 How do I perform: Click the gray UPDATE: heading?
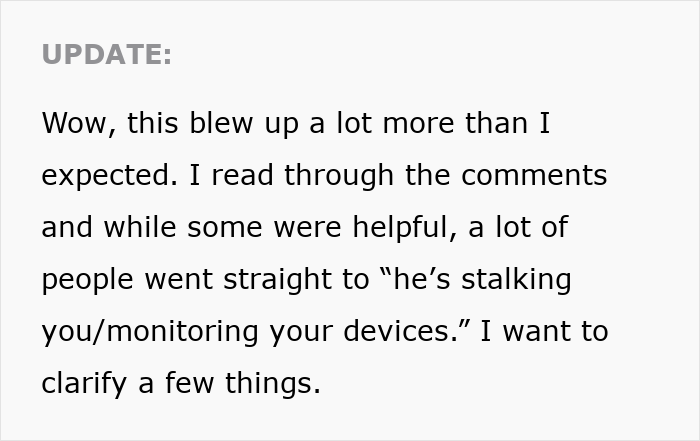(x=107, y=56)
